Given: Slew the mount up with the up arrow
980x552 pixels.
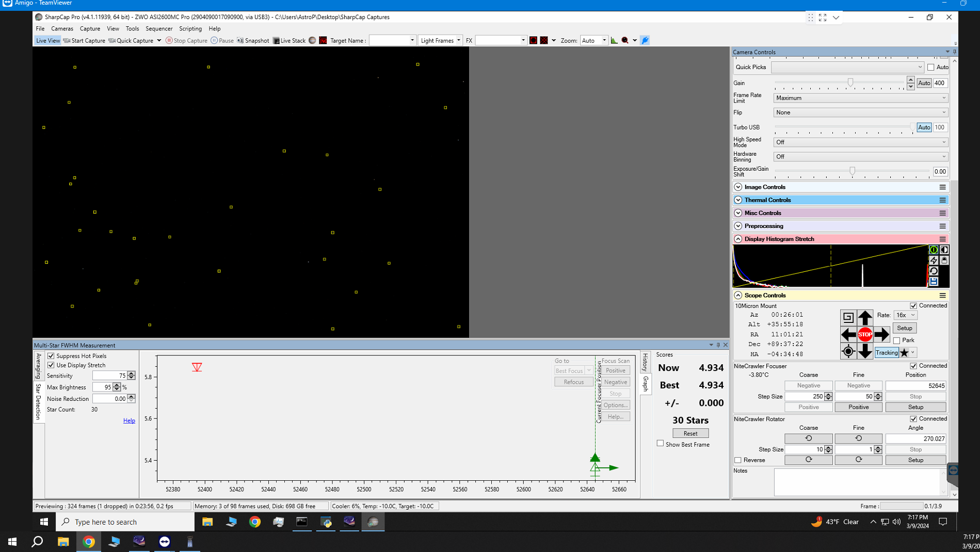Looking at the screenshot, I should [865, 317].
